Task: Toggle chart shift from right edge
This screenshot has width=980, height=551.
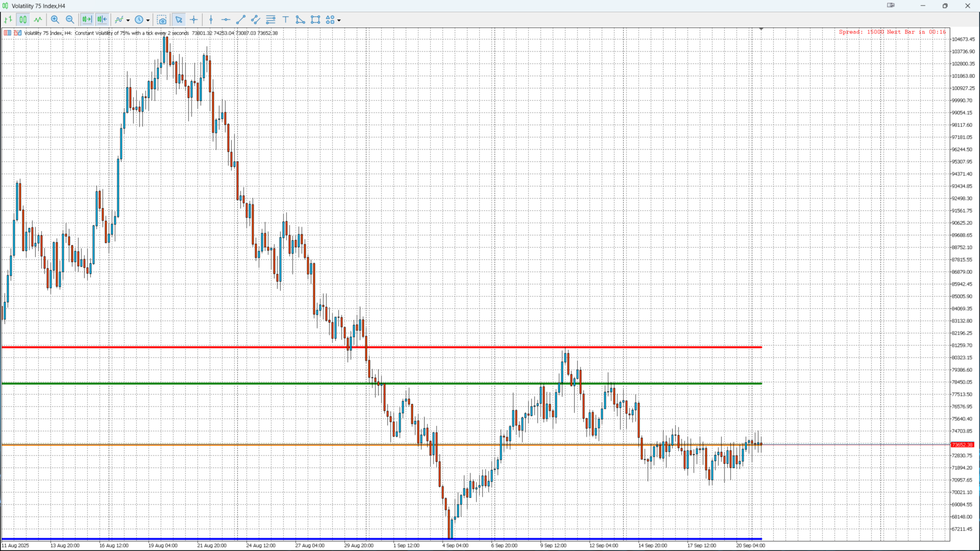Action: (x=102, y=20)
